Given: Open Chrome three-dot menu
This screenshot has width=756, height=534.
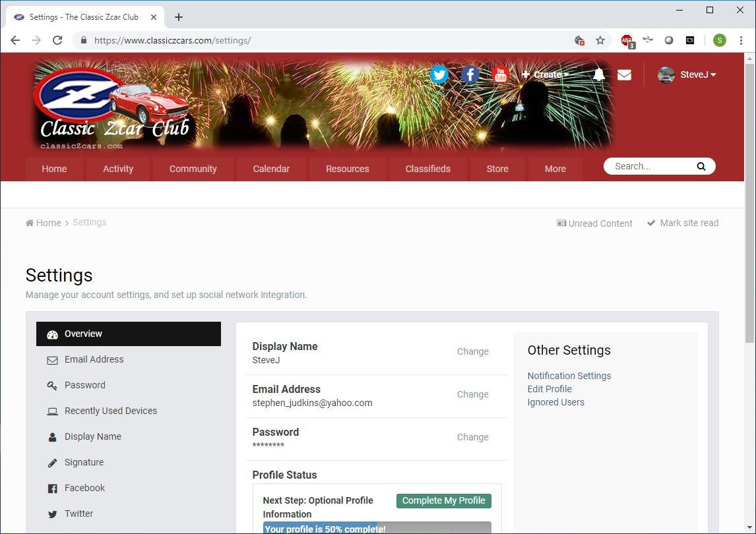Looking at the screenshot, I should pos(741,40).
